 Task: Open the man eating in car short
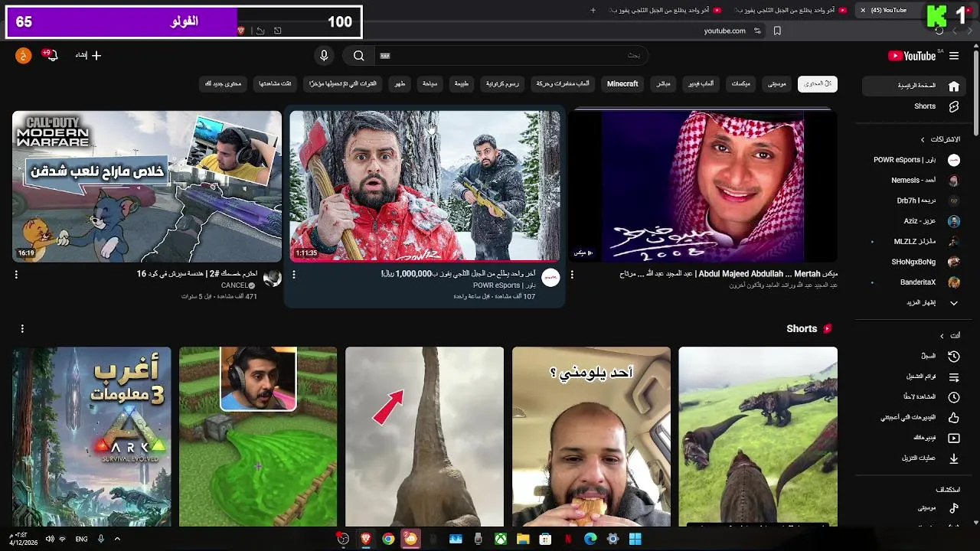tap(591, 436)
